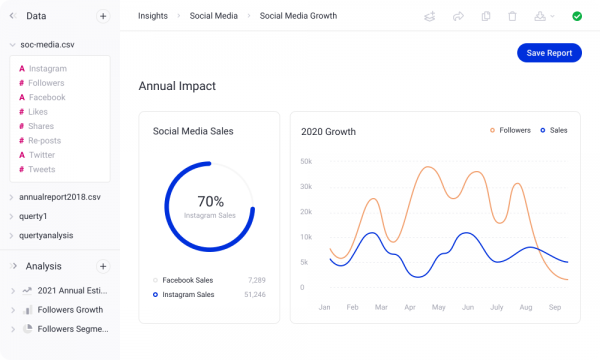The height and width of the screenshot is (360, 600).
Task: Open the quertyanalysis dataset
Action: pyautogui.click(x=46, y=236)
